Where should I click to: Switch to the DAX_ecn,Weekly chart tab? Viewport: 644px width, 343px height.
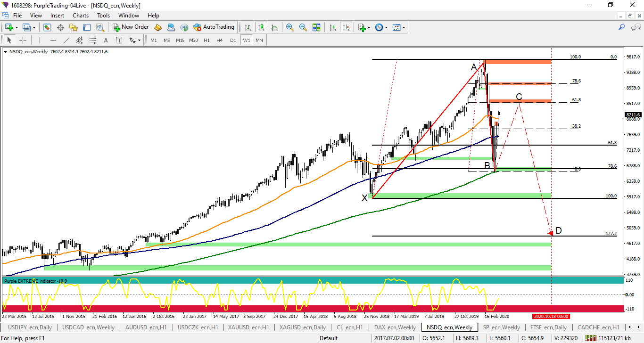[395, 327]
